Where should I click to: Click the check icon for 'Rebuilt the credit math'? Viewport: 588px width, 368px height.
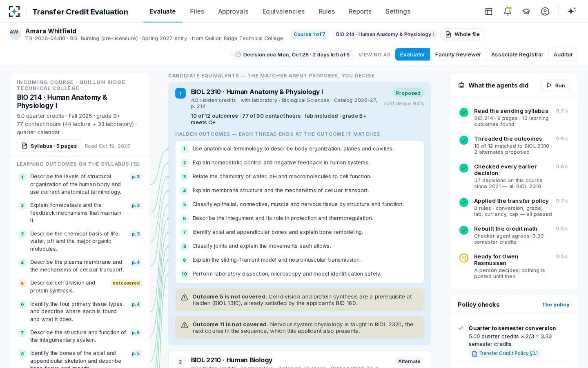click(464, 230)
